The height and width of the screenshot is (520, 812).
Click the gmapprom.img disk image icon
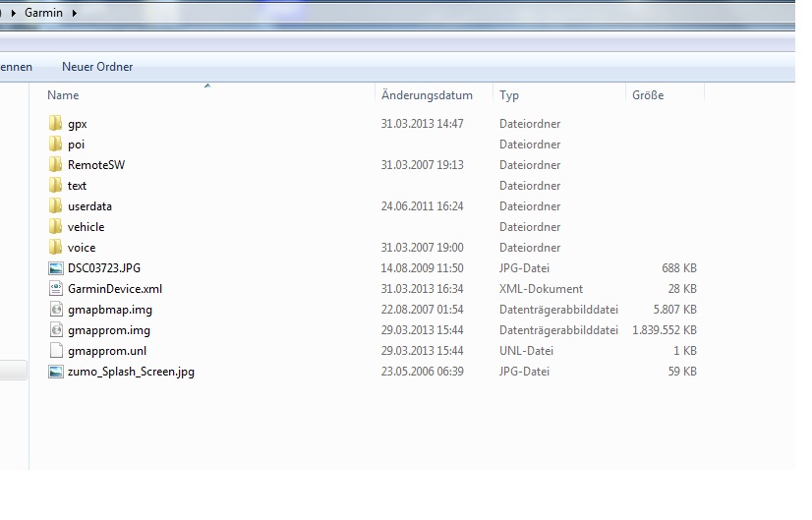pos(56,330)
